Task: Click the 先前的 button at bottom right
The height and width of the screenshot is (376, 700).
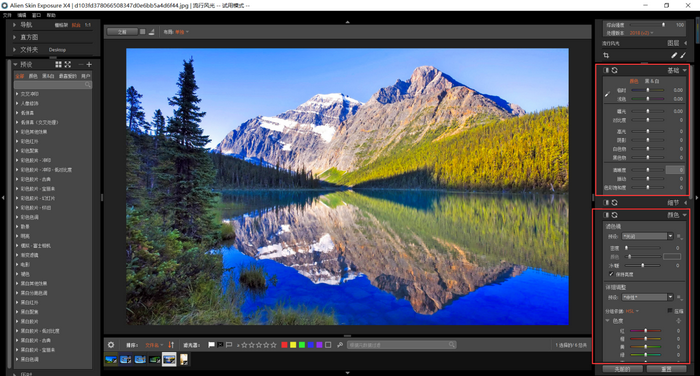Action: (622, 369)
